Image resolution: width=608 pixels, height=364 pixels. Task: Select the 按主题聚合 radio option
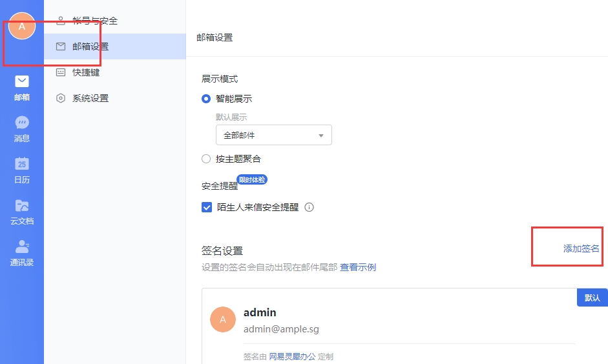206,159
